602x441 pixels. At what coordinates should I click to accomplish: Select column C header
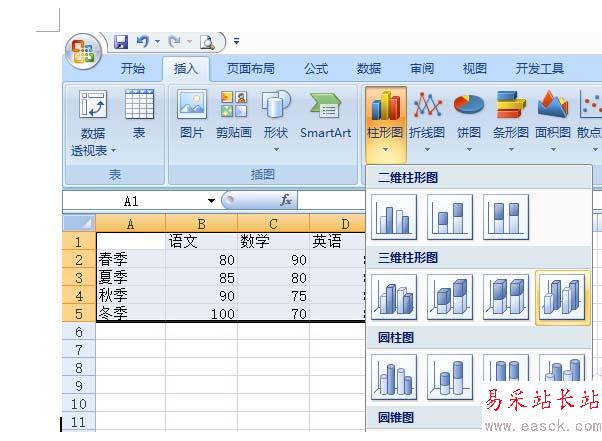273,224
